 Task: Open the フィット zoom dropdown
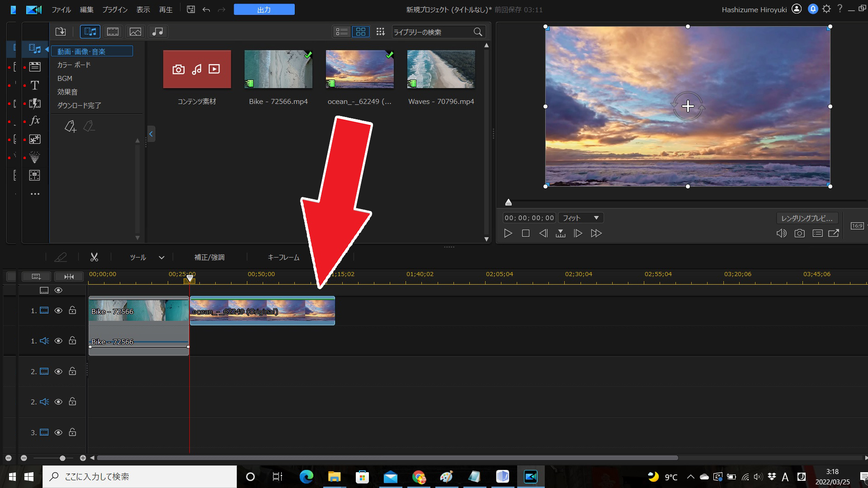point(581,218)
